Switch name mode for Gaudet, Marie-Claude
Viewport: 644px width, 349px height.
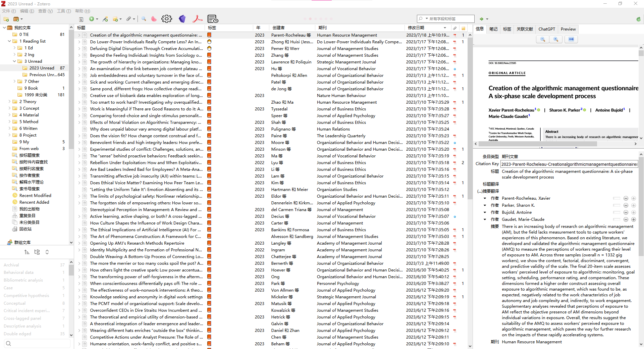coord(616,219)
